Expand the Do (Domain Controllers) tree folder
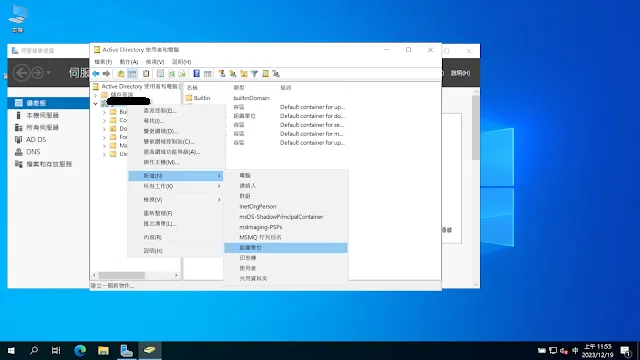640x360 pixels. (104, 129)
